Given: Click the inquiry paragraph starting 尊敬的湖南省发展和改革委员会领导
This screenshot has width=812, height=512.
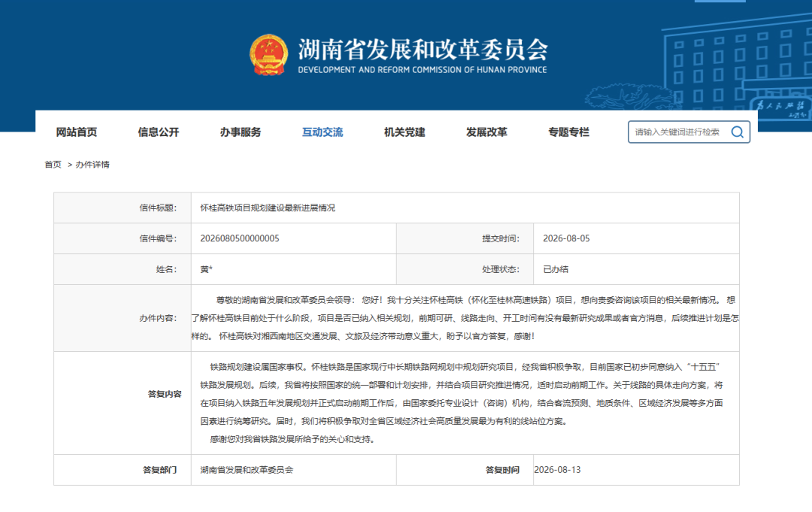Looking at the screenshot, I should tap(465, 318).
